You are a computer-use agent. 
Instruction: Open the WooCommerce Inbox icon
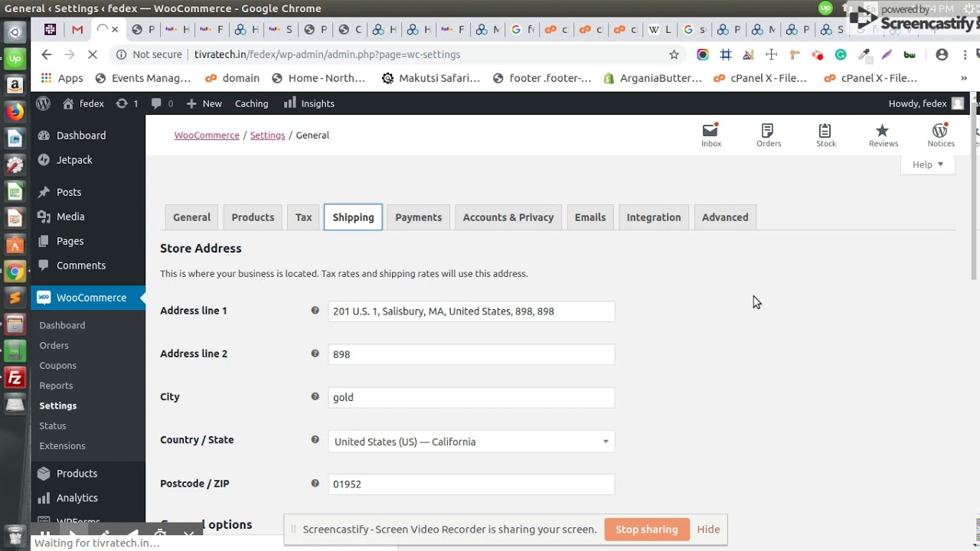coord(711,135)
